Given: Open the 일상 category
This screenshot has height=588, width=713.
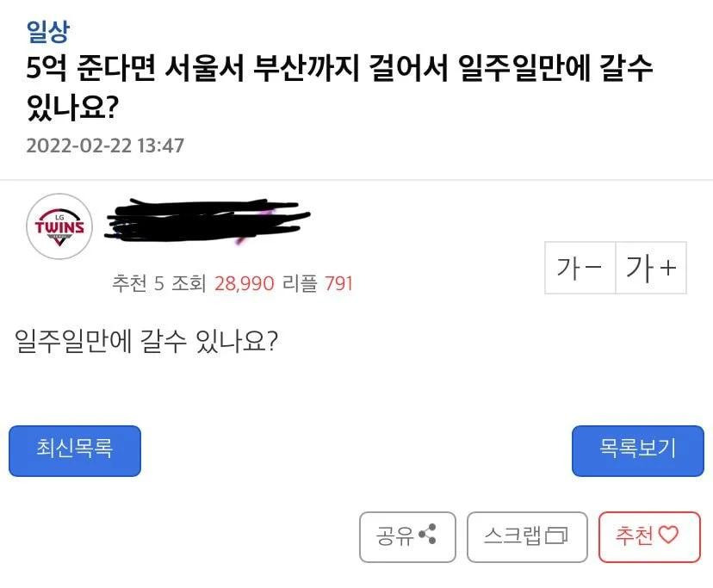Looking at the screenshot, I should 47,32.
